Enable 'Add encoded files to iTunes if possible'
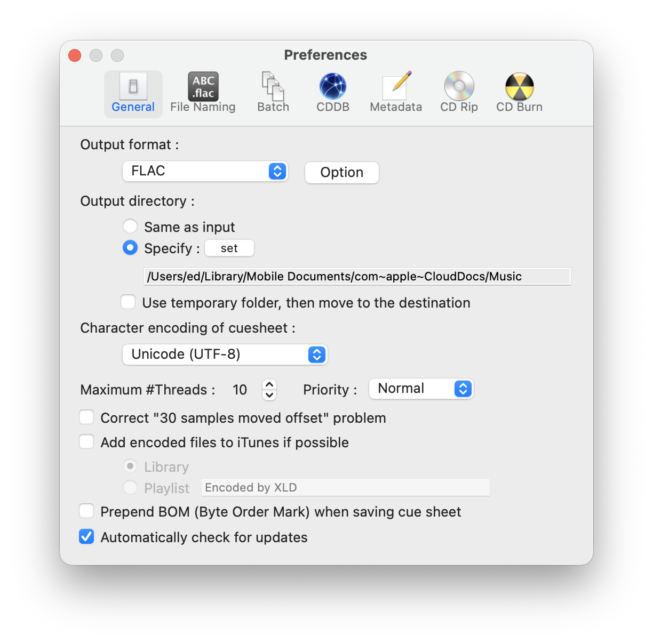This screenshot has width=653, height=644. coord(86,441)
